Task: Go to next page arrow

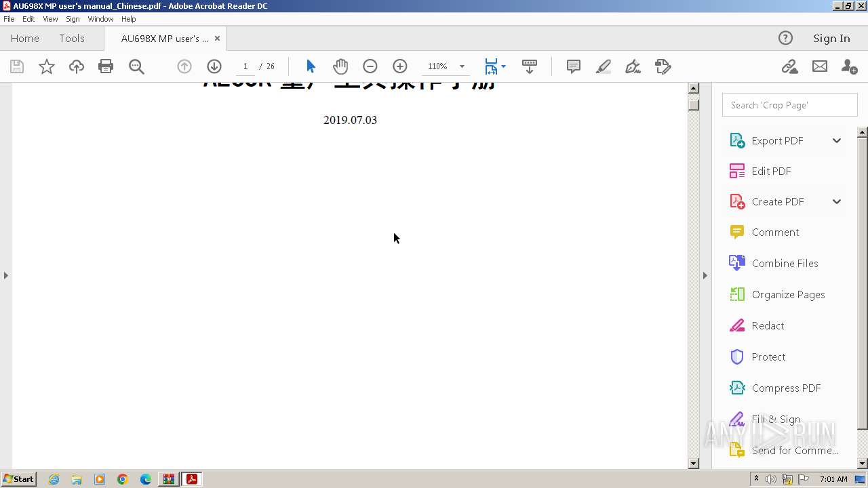Action: pyautogui.click(x=214, y=66)
